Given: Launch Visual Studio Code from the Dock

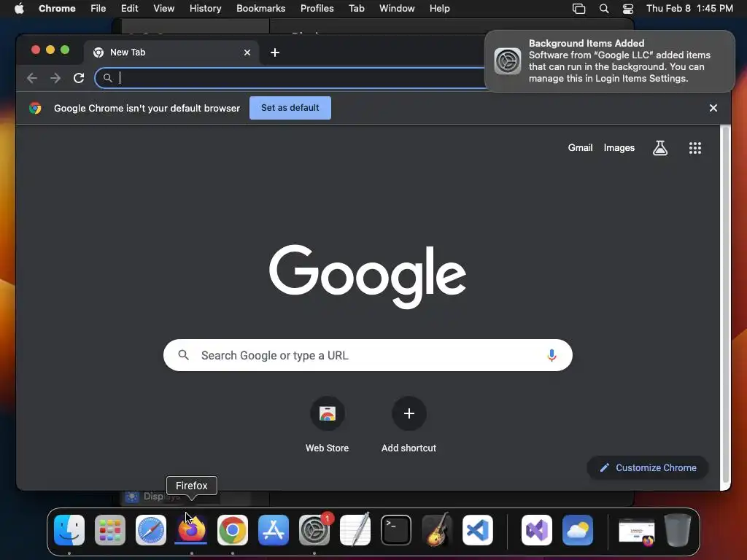Looking at the screenshot, I should click(x=477, y=530).
